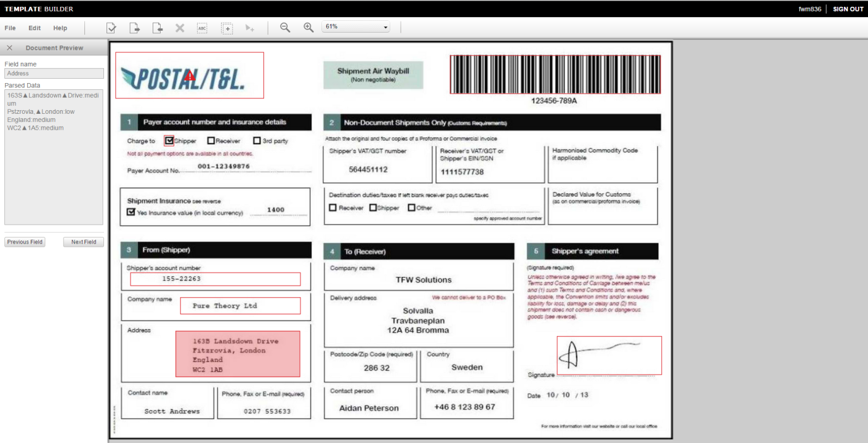Image resolution: width=868 pixels, height=443 pixels.
Task: Click Receiver checkbox under Destination duties/taxes
Action: coord(332,208)
